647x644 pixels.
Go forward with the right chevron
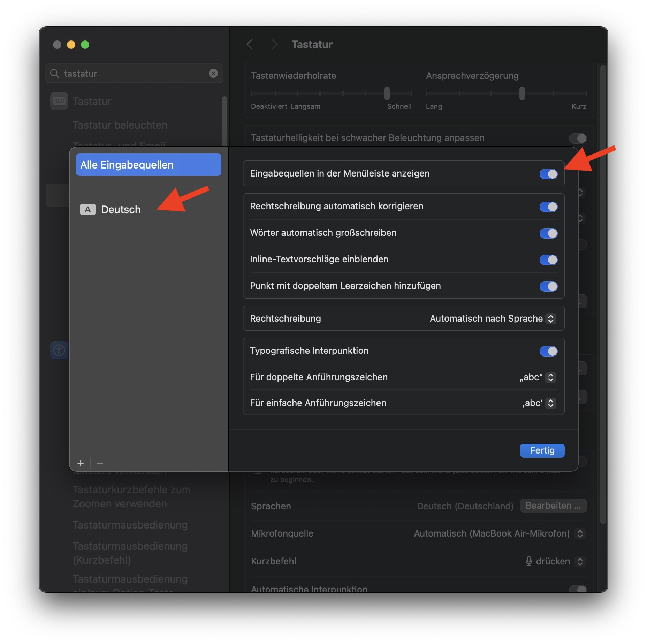click(274, 44)
